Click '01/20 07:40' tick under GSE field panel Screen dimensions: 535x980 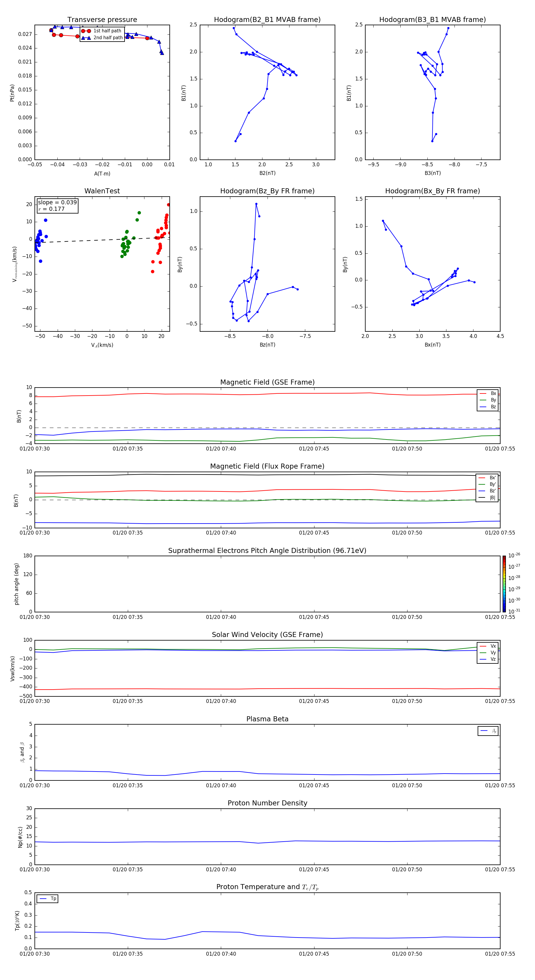(221, 449)
